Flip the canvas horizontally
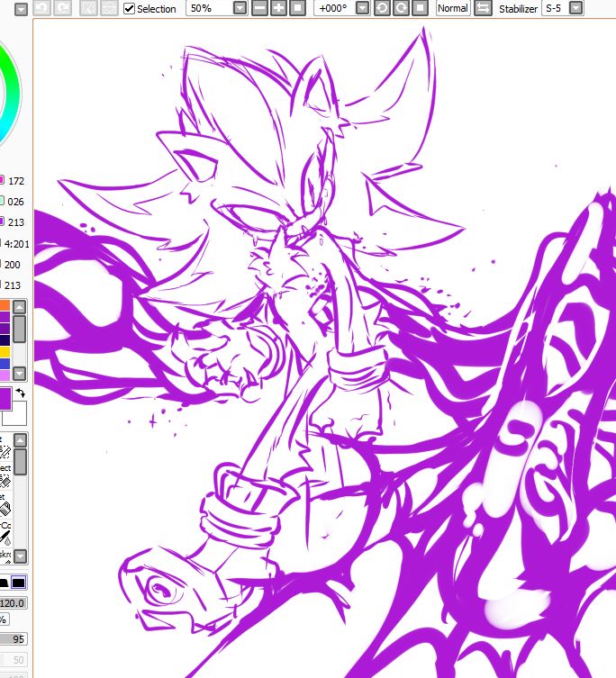 [484, 8]
